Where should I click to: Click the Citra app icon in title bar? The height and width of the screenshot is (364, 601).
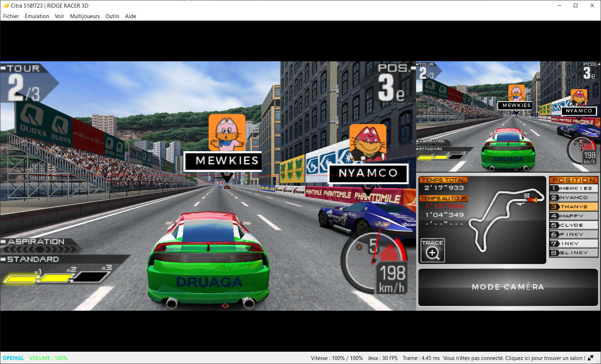click(6, 5)
